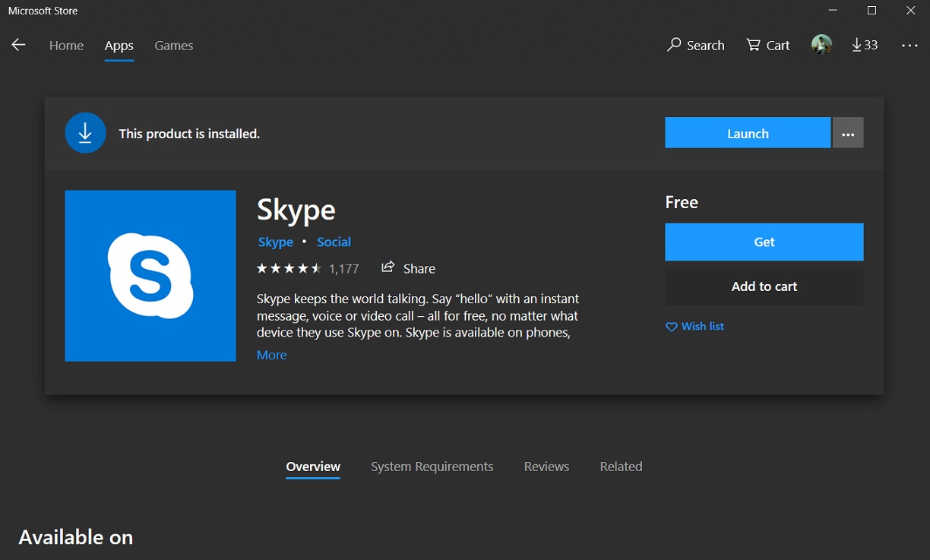
Task: Open the Cart
Action: click(x=767, y=45)
